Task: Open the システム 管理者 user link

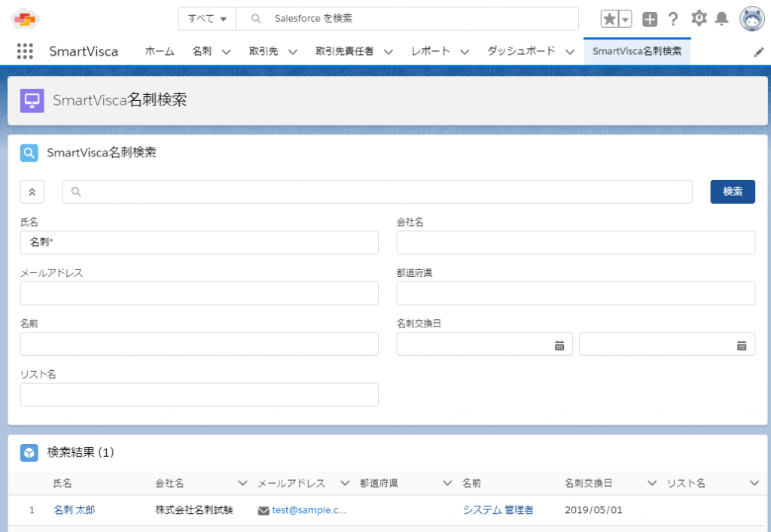Action: [x=498, y=510]
